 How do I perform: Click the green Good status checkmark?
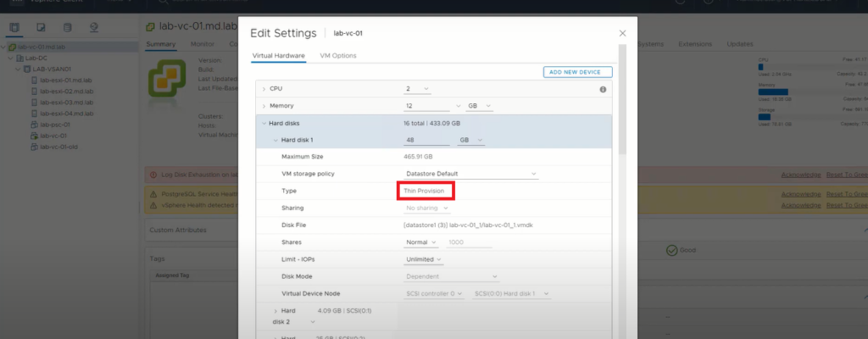tap(671, 250)
